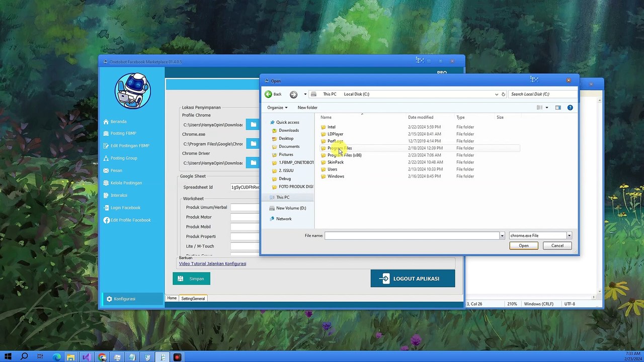
Task: Expand the address bar history dropdown
Action: click(497, 95)
